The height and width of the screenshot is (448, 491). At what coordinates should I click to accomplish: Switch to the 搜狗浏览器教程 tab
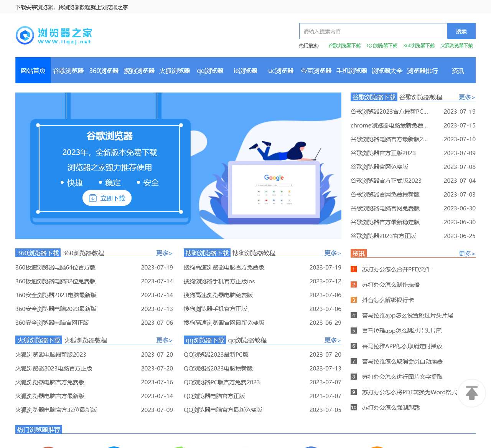[254, 253]
